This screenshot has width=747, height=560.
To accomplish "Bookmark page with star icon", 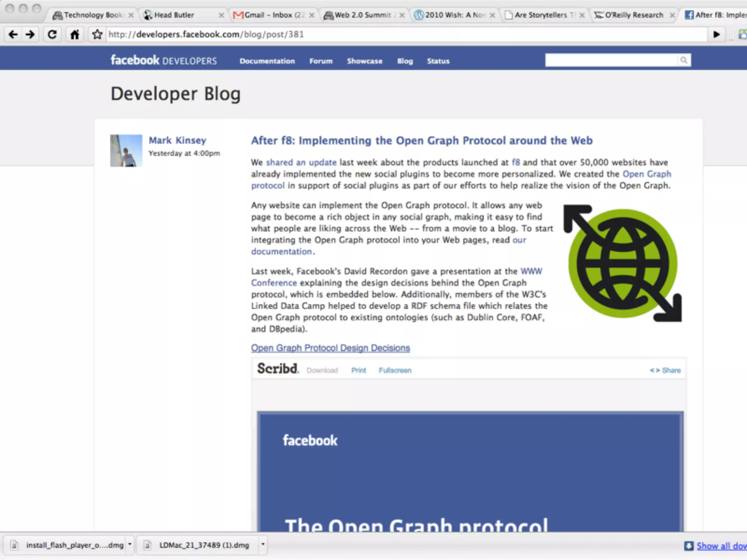I will coord(97,35).
